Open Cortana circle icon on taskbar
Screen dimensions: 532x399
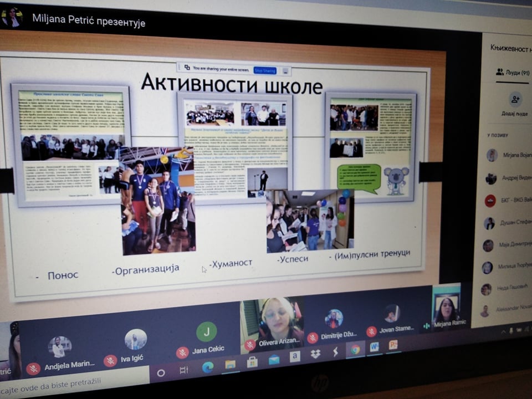pos(161,373)
